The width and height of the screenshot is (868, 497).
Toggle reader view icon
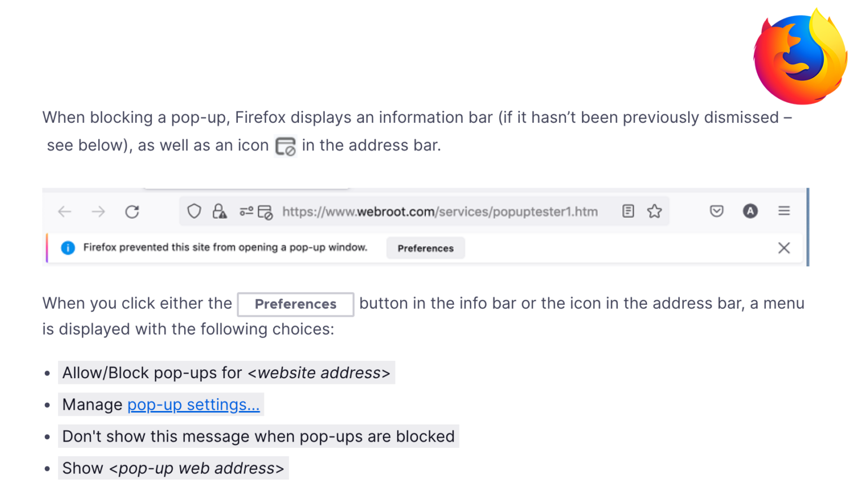[628, 211]
